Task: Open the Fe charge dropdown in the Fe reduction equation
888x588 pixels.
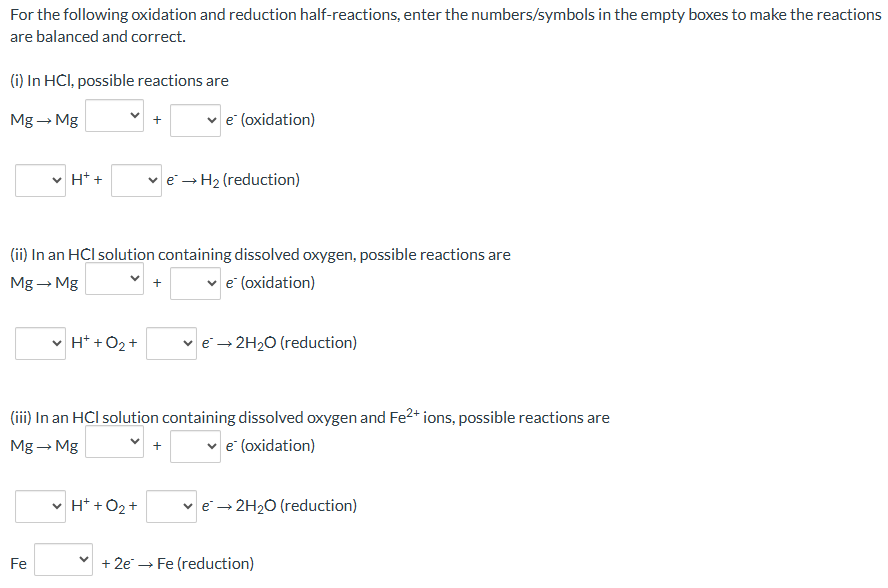Action: (62, 559)
